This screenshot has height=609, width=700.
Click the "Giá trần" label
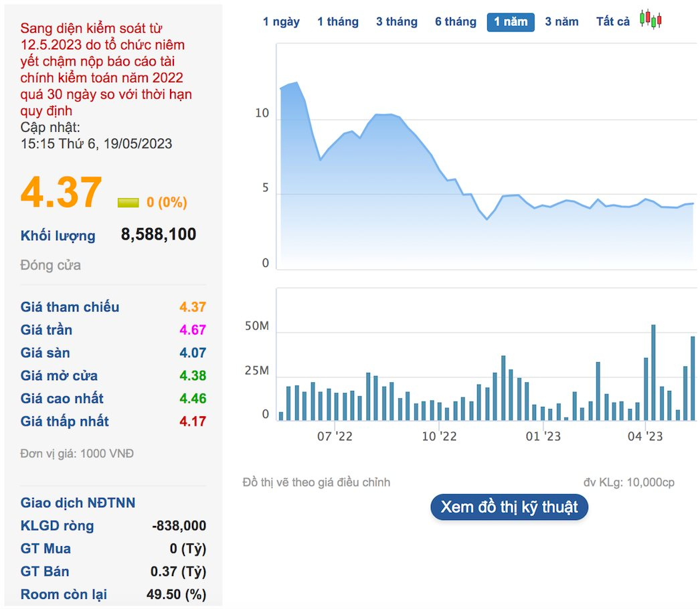46,330
